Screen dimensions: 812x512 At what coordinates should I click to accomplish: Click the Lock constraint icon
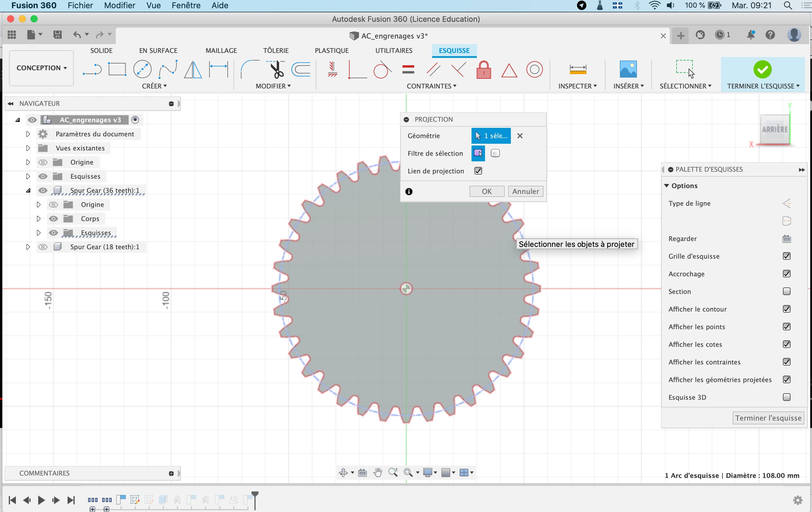click(483, 70)
